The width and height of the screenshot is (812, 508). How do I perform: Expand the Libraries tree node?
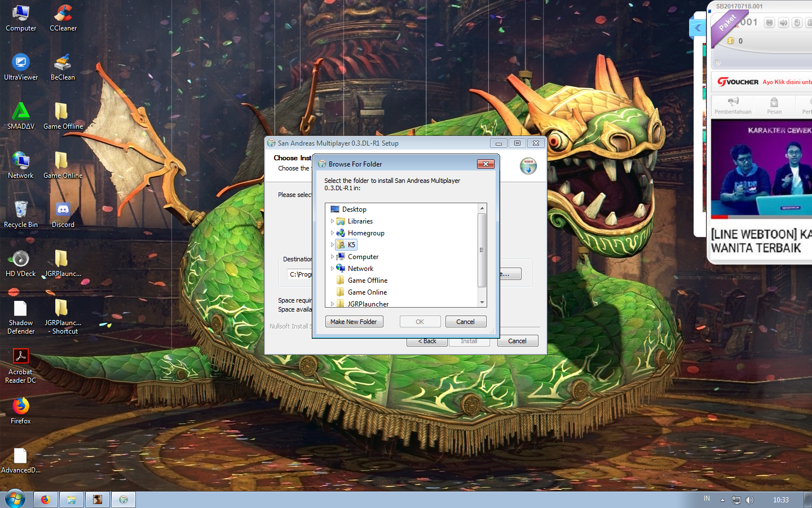332,221
